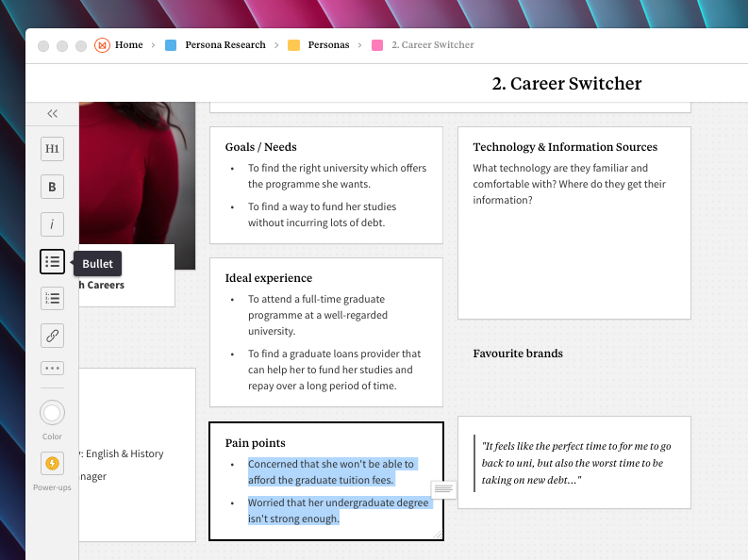The image size is (748, 560).
Task: Click Technology & Information Sources heading
Action: [565, 147]
